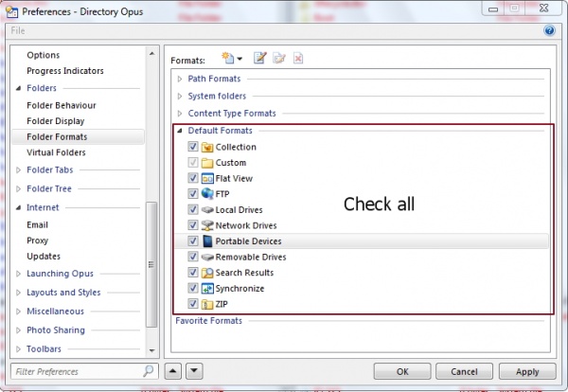Expand the Folder Tree section

click(19, 188)
